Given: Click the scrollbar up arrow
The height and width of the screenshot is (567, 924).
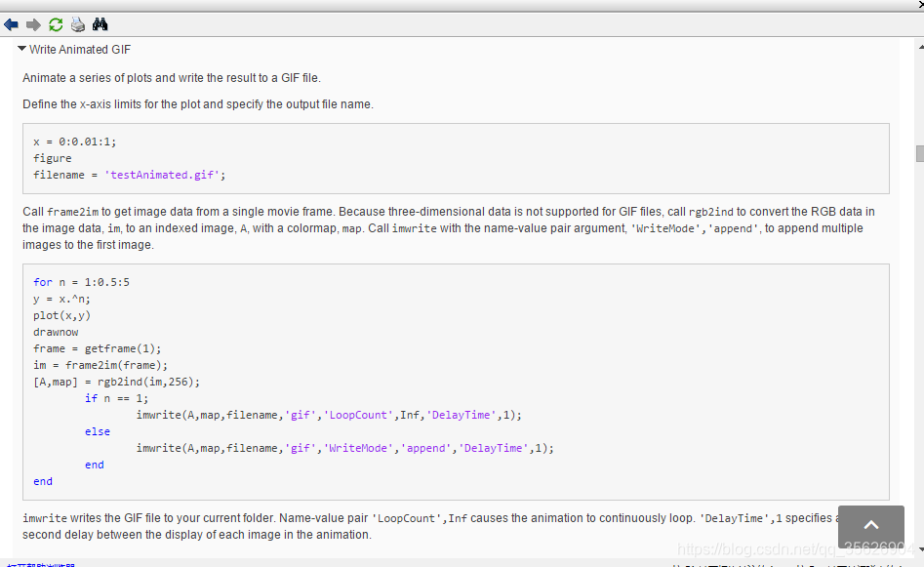Looking at the screenshot, I should (920, 46).
